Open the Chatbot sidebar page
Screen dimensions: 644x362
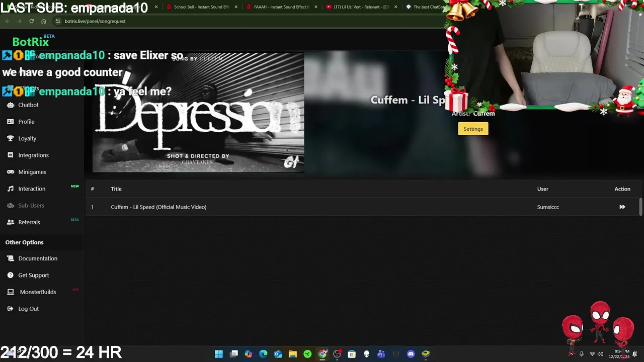[28, 105]
